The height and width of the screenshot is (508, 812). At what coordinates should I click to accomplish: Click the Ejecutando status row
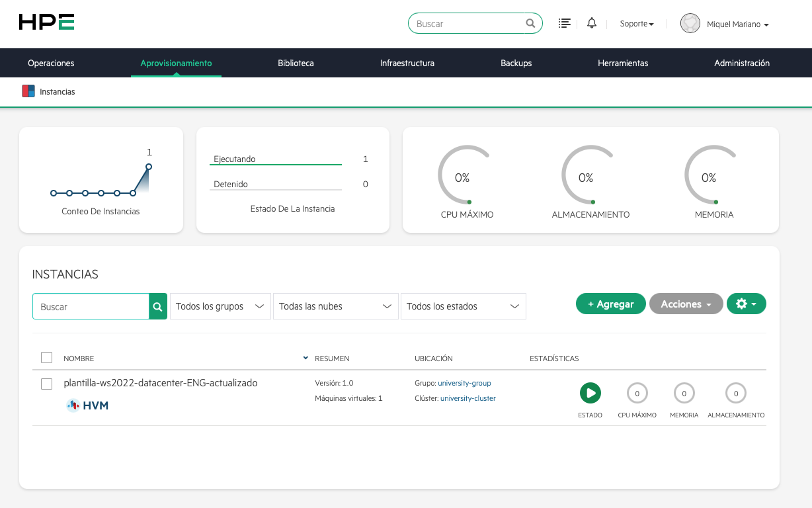[288, 159]
